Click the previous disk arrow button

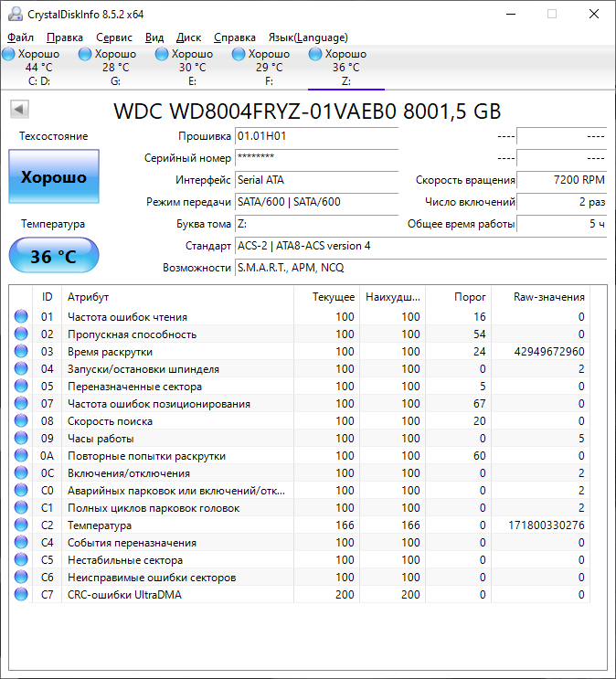click(19, 109)
